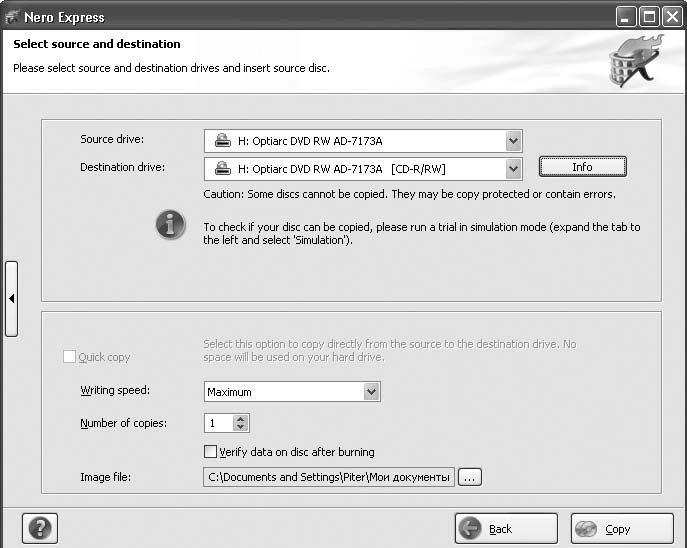The height and width of the screenshot is (548, 687).
Task: Click the Image file path field
Action: point(329,478)
